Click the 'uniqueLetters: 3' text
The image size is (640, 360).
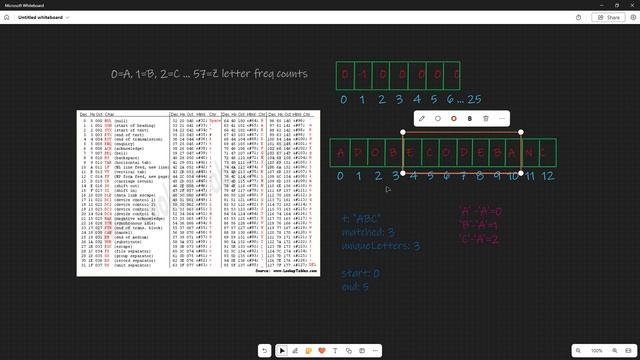tap(381, 246)
